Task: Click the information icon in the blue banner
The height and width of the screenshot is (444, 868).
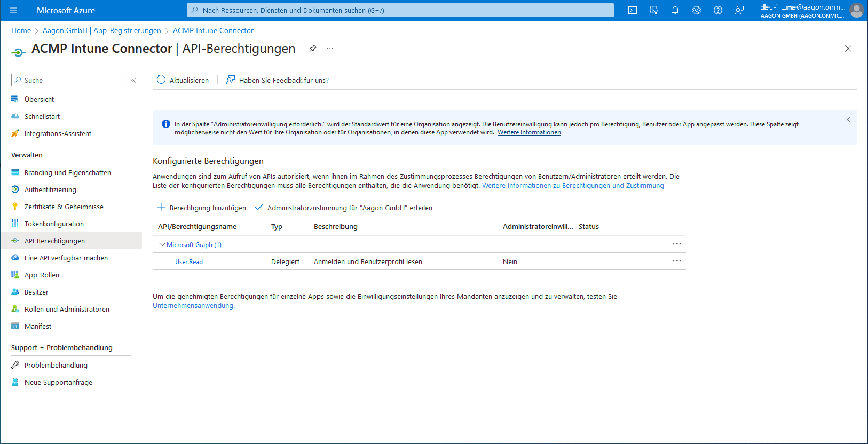Action: 166,124
